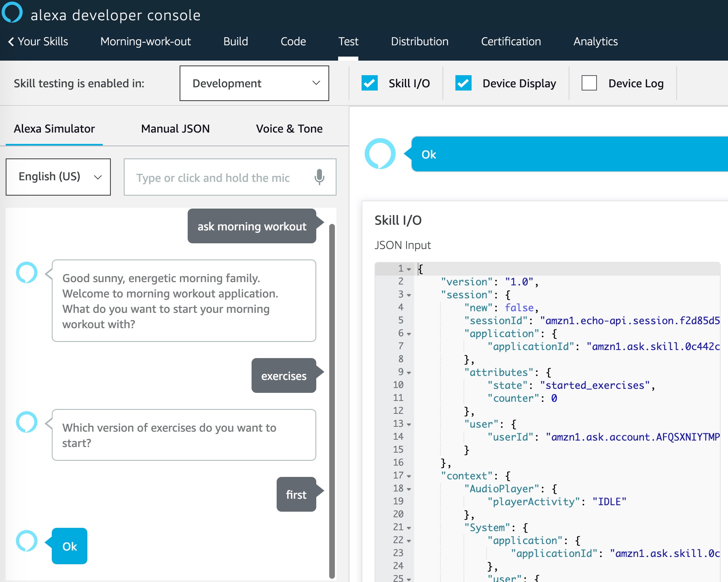The image size is (728, 582).
Task: Collapse the "session" fold arrow on line 3
Action: coord(409,295)
